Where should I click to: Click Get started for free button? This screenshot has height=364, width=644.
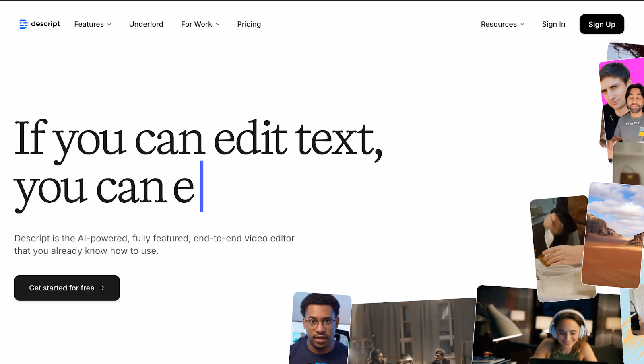pyautogui.click(x=67, y=288)
